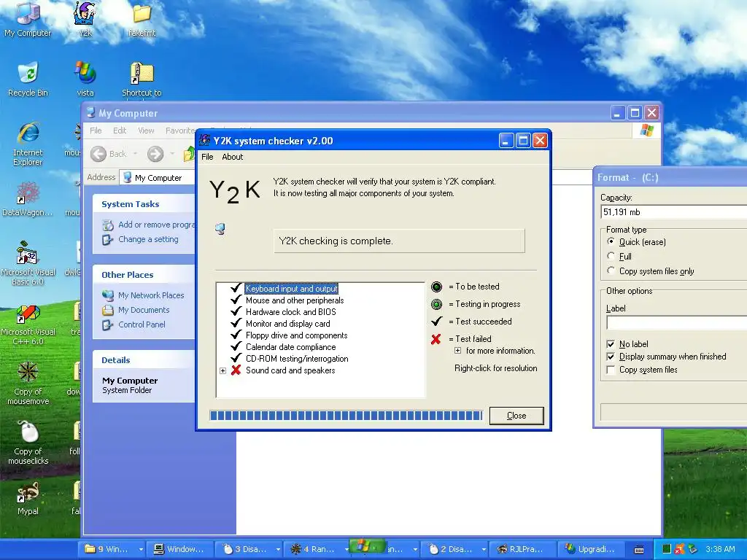Launch Internet Explorer from desktop
The width and height of the screenshot is (747, 560).
28,143
